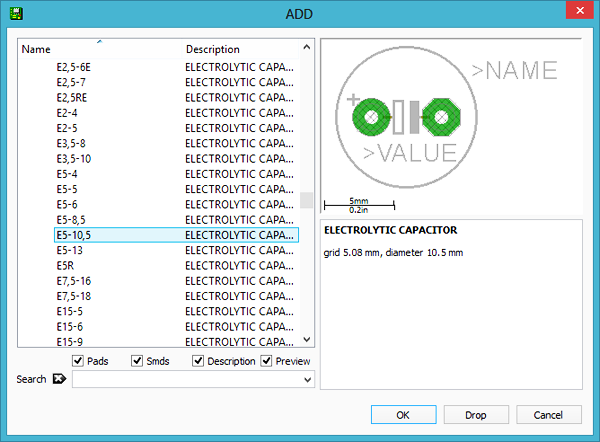Select package E15-5
Screen dimensions: 600x442
pos(176,311)
